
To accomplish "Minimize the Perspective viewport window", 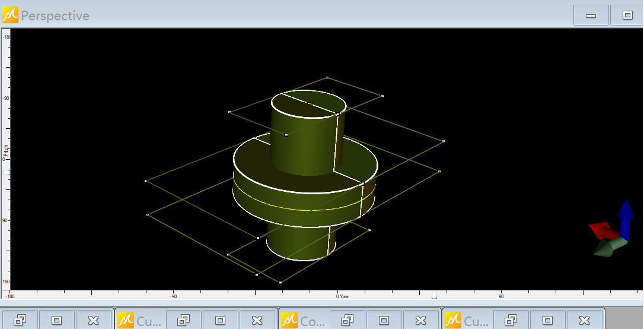I will pos(591,15).
